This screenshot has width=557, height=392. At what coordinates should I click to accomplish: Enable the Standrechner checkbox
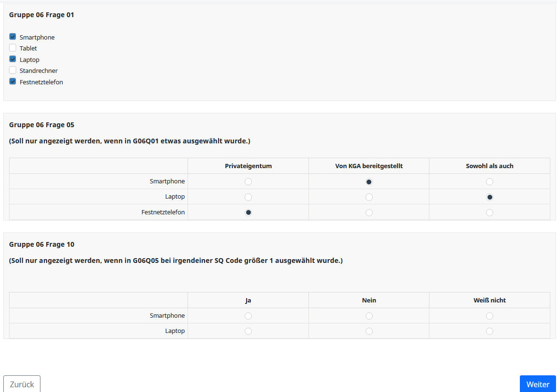coord(13,70)
